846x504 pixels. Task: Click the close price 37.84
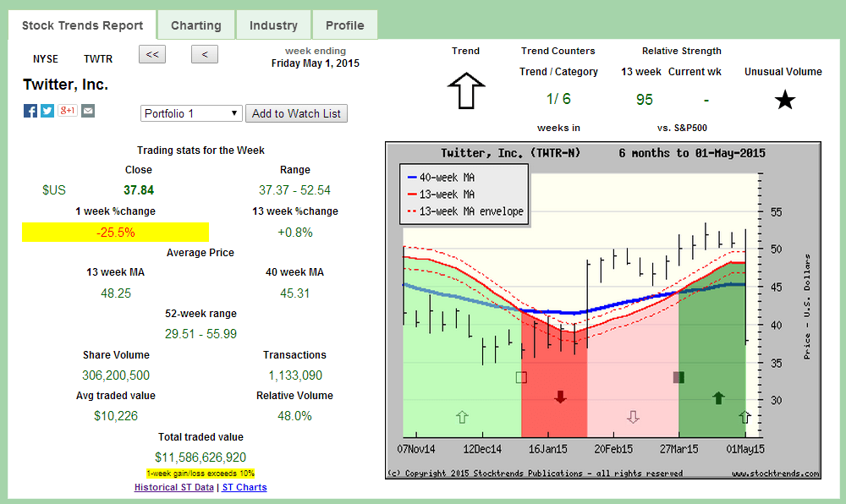click(x=139, y=190)
